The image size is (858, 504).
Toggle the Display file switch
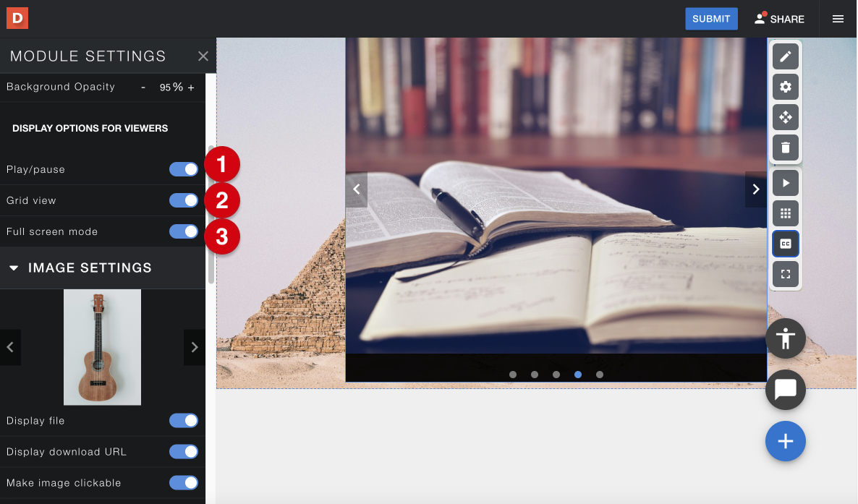183,420
